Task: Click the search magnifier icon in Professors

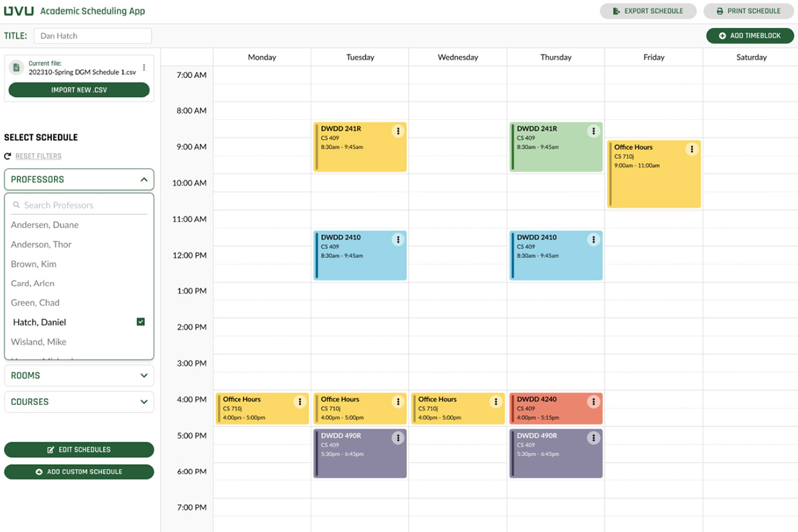Action: click(17, 205)
